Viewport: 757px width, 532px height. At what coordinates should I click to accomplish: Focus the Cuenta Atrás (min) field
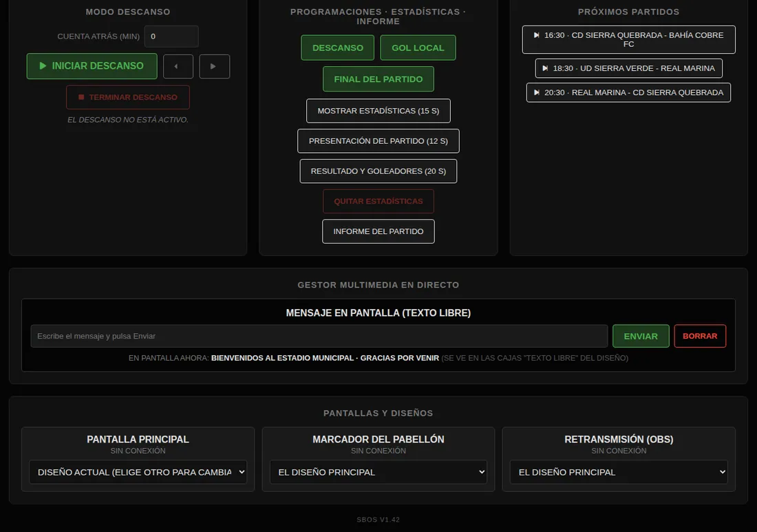(171, 36)
